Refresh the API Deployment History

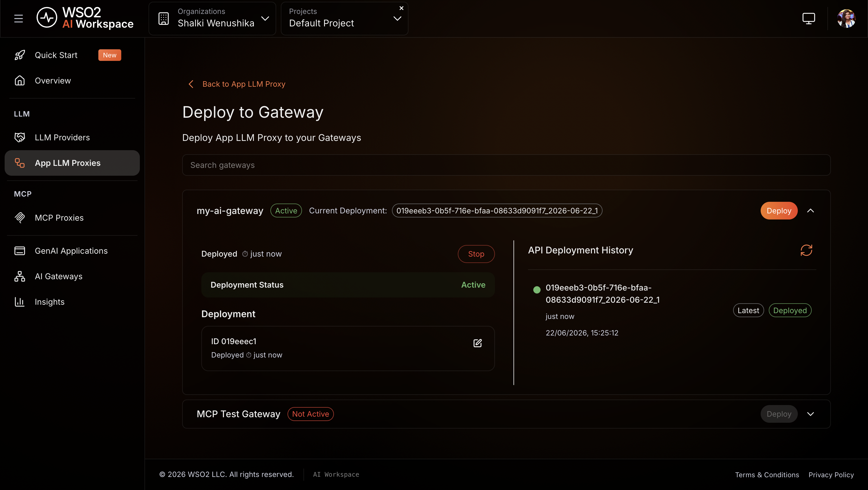(x=806, y=250)
